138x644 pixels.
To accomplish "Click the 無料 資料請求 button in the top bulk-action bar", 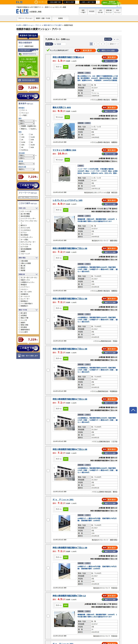I will [x=85, y=50].
